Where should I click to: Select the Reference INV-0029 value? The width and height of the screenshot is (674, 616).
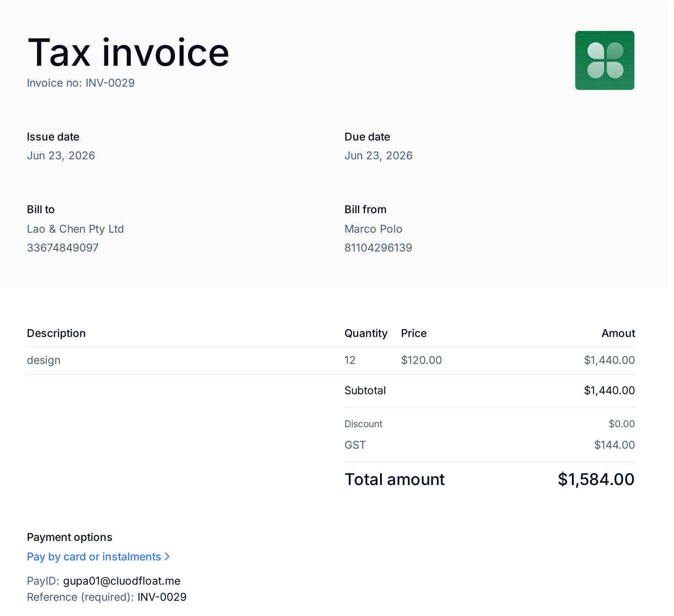pos(162,598)
